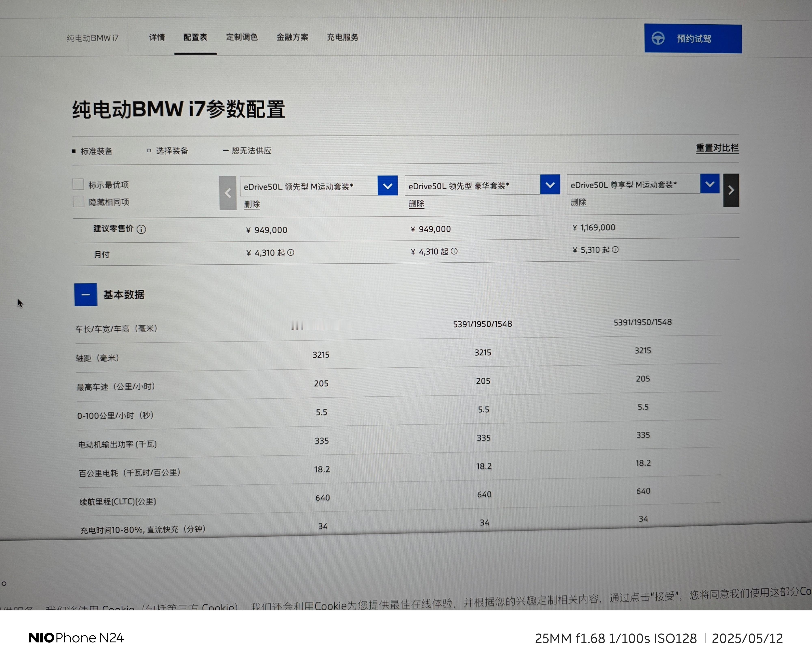Click the 选择装备 legend label
Screen dimensions: 812x665
(172, 151)
